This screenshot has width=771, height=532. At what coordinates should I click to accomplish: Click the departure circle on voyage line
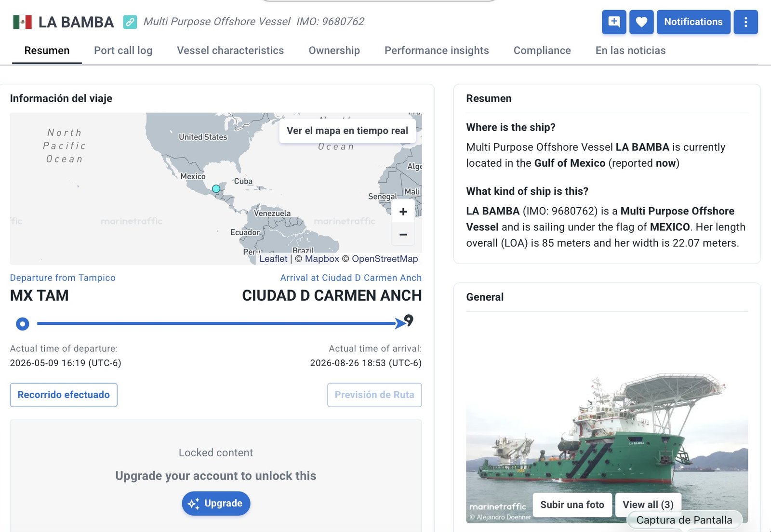pos(22,324)
